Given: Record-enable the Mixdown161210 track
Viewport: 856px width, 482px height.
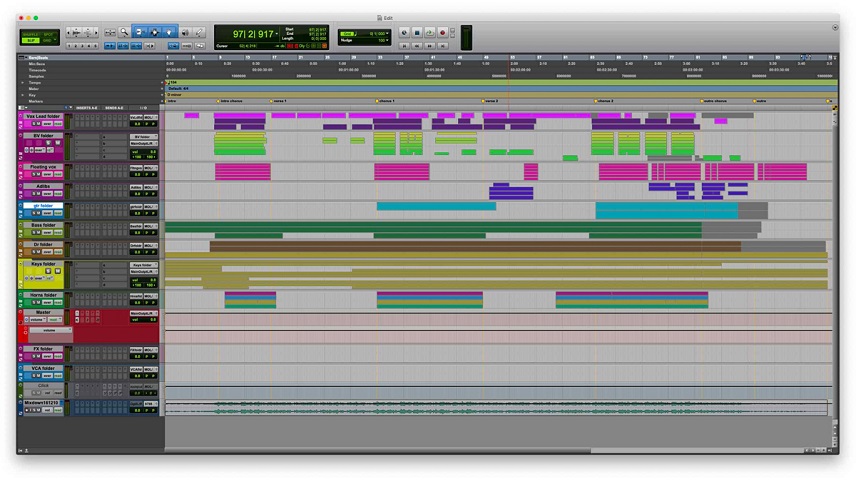Looking at the screenshot, I should coord(27,410).
